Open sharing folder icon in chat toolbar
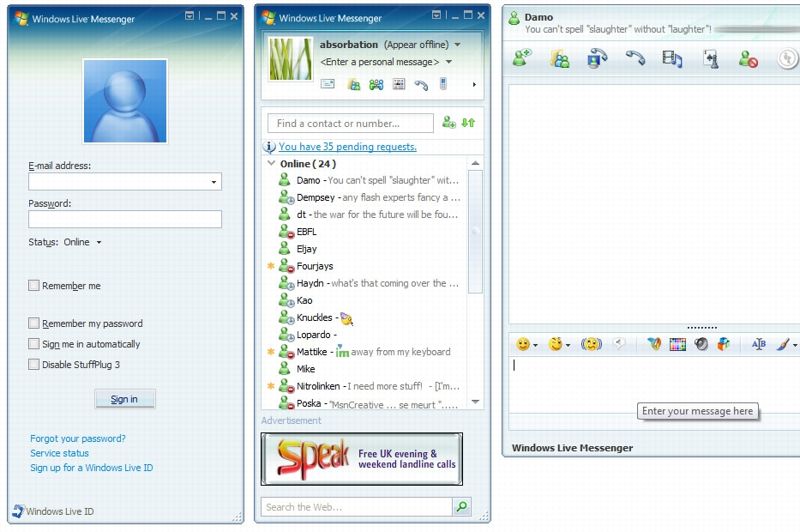Image resolution: width=800 pixels, height=532 pixels. [x=560, y=59]
